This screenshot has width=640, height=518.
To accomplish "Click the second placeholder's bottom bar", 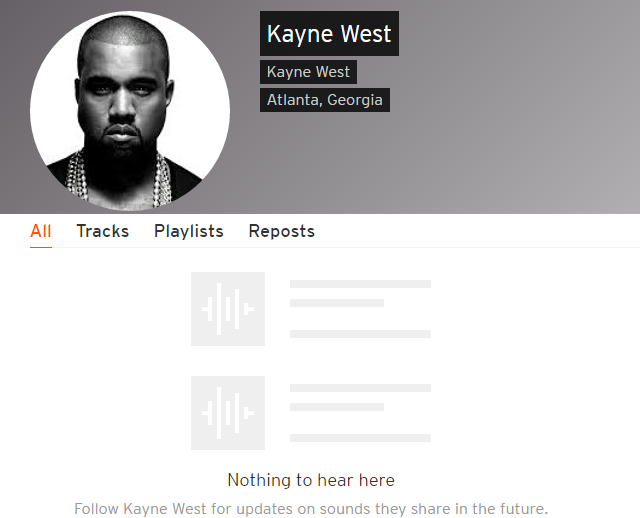I will (360, 438).
